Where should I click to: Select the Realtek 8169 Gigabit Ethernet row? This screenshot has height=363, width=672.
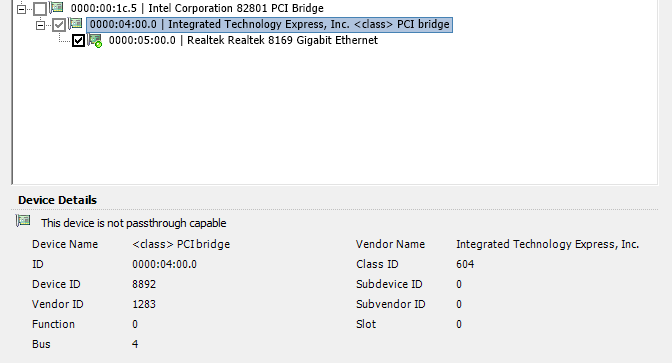[x=243, y=40]
